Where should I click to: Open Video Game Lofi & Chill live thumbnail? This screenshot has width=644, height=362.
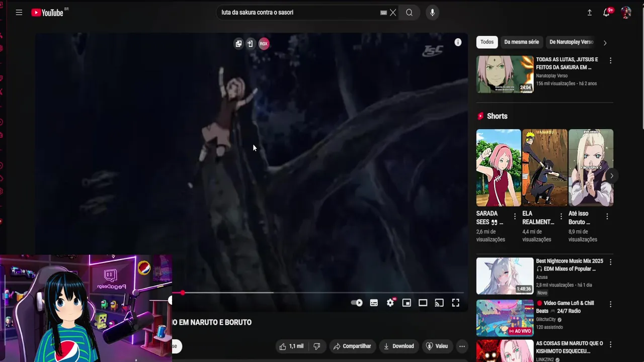[505, 318]
